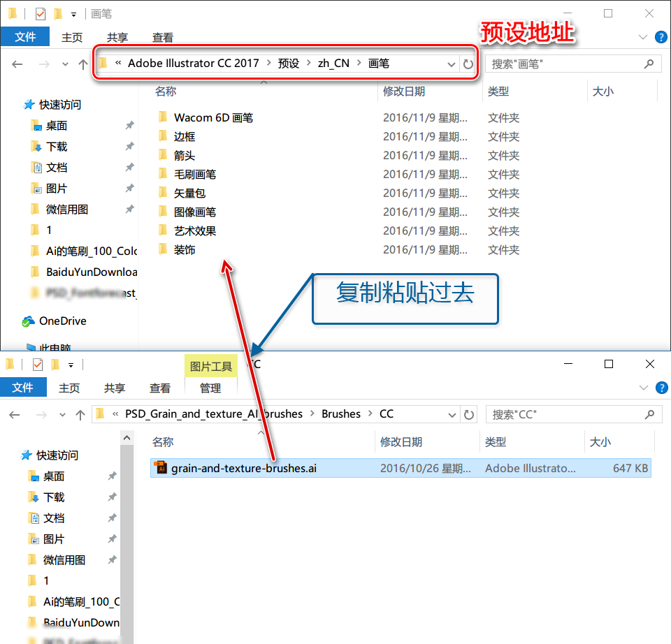Select the 箭头 folder
This screenshot has width=671, height=644.
[x=185, y=155]
